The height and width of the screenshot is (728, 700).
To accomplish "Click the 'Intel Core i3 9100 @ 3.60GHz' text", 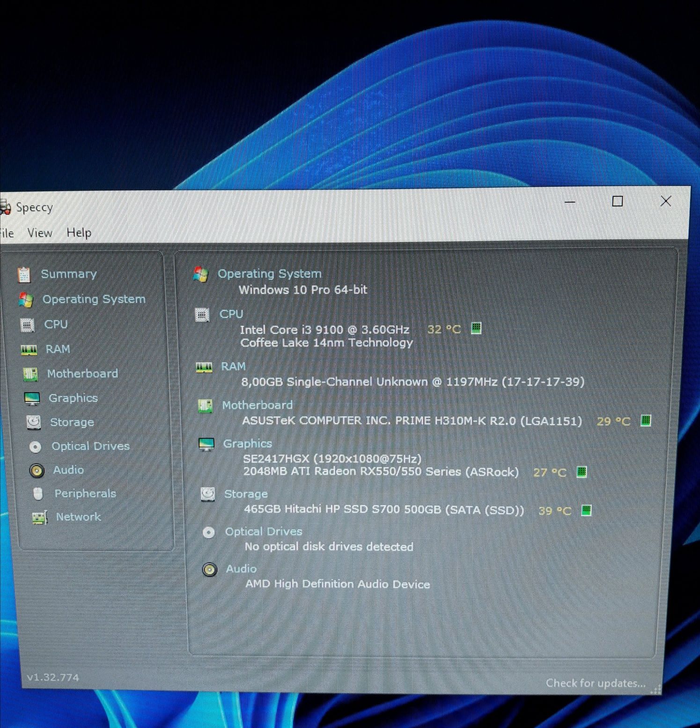I will (324, 330).
